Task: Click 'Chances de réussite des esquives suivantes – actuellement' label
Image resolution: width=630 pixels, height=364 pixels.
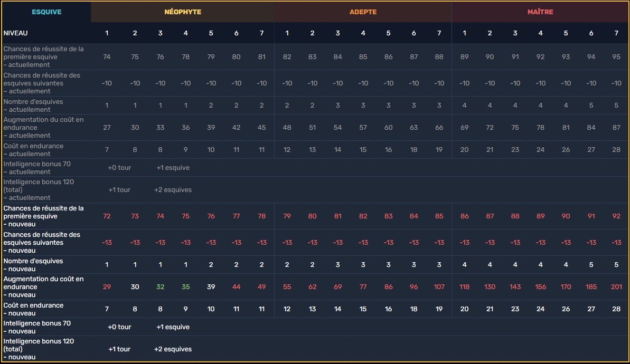Action: tap(42, 83)
